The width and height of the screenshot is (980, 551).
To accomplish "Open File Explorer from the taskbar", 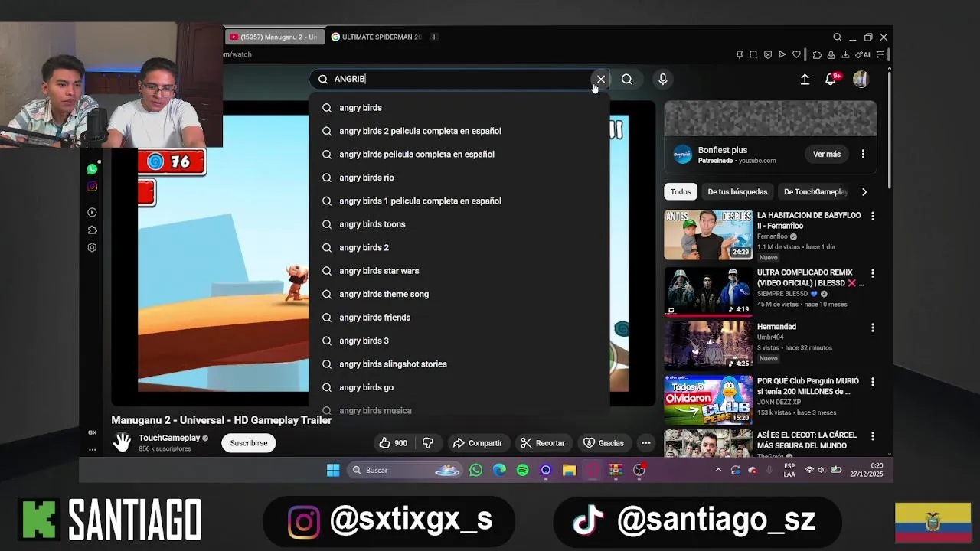I will pos(569,470).
